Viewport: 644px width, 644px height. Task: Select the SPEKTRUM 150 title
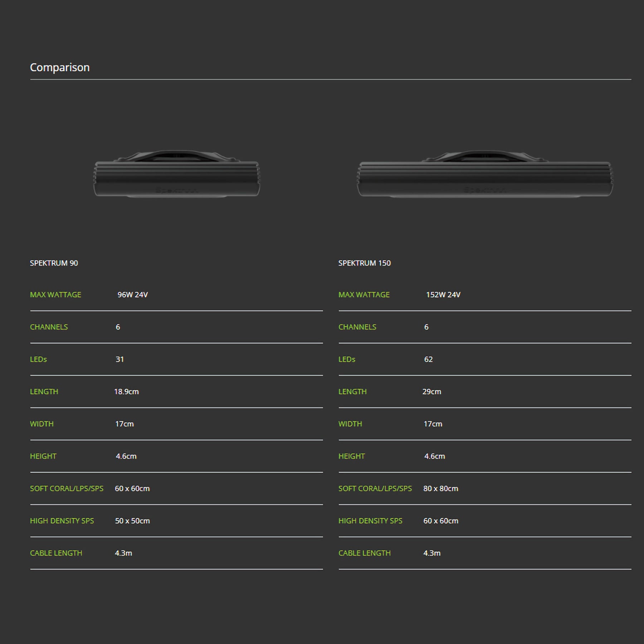pyautogui.click(x=364, y=263)
